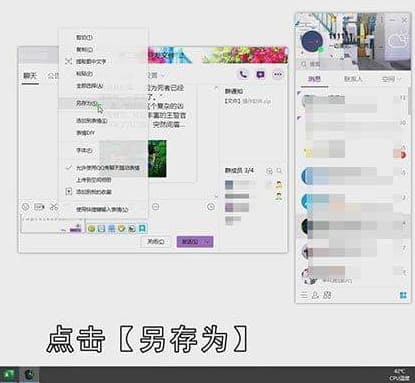Image resolution: width=415 pixels, height=383 pixels.
Task: Click the favorites icon in the context menu
Action: tap(68, 192)
